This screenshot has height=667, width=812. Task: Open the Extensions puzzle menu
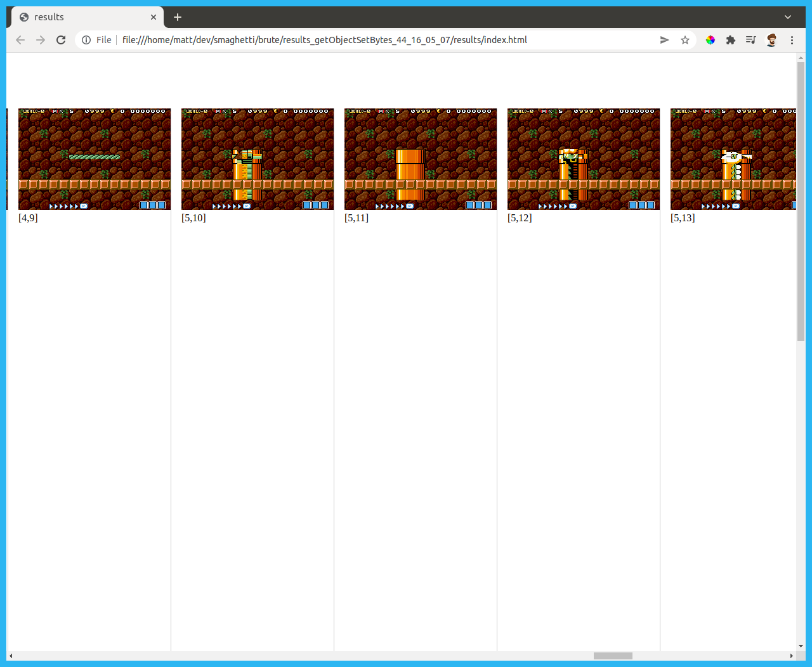(x=731, y=40)
